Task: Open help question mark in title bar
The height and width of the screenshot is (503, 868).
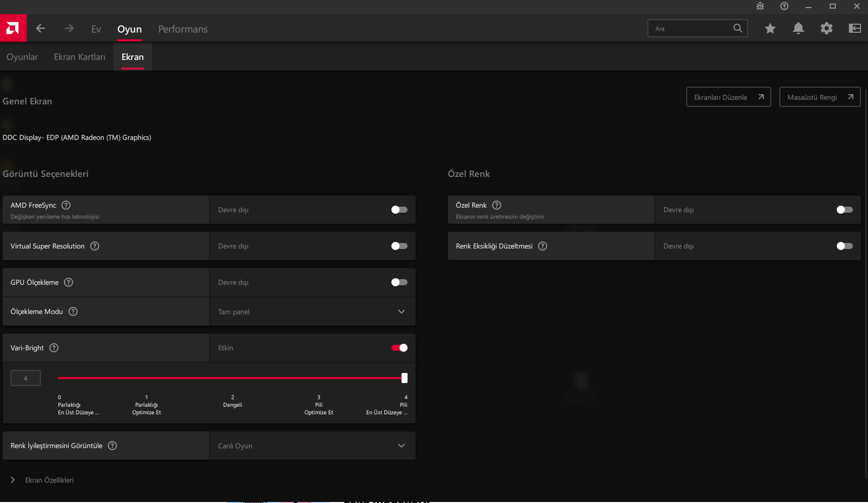Action: tap(784, 6)
